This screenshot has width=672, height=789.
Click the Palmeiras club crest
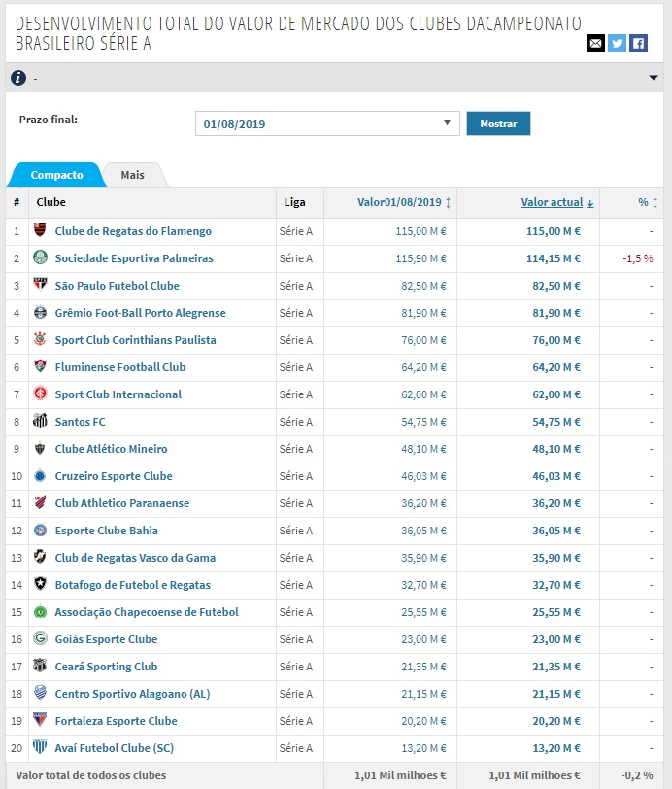coord(40,258)
